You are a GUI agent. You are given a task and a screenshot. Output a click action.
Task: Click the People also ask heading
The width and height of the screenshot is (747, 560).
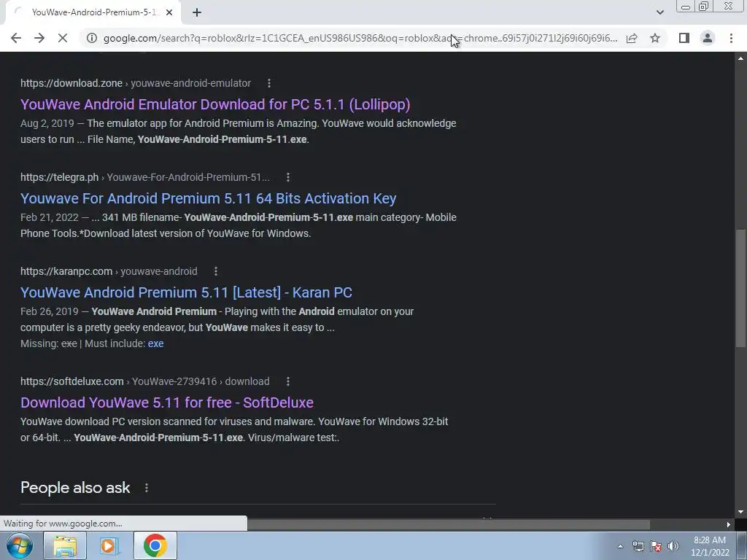75,488
